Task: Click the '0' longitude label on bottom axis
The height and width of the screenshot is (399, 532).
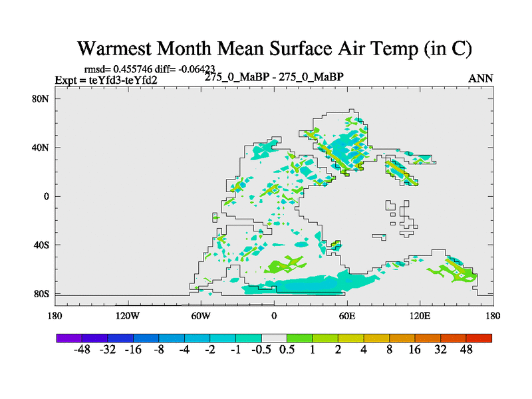Action: (274, 314)
